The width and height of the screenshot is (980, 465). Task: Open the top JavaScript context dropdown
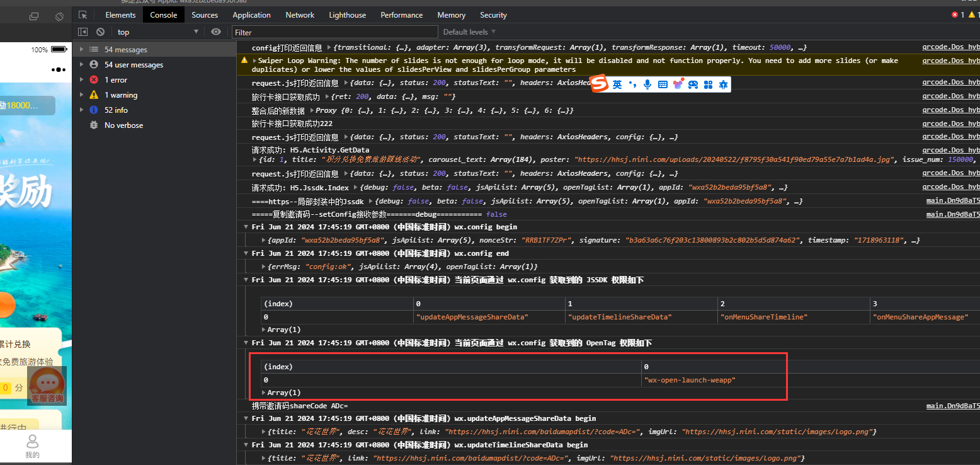tap(157, 32)
